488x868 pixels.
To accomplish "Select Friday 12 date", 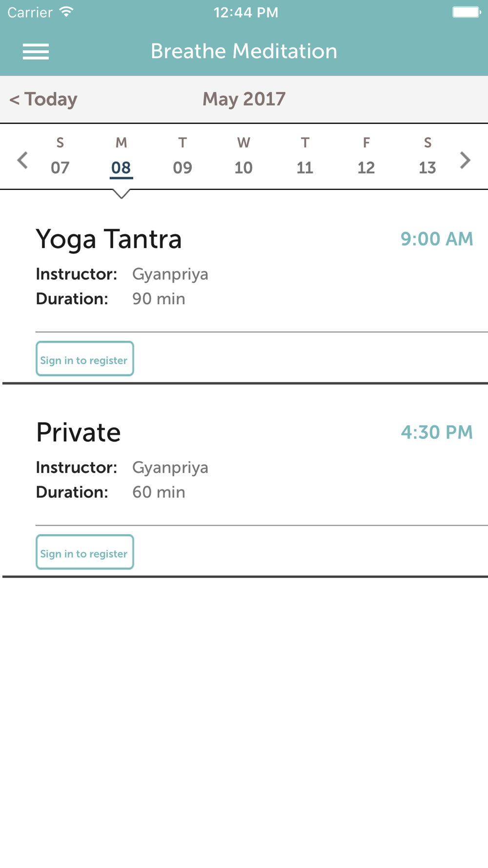I will tap(366, 156).
